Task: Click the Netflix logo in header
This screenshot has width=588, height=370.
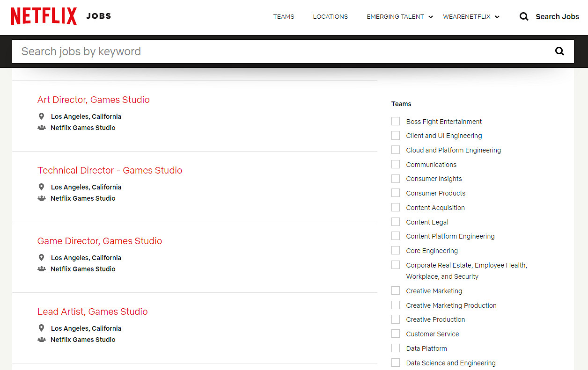Action: (x=44, y=16)
